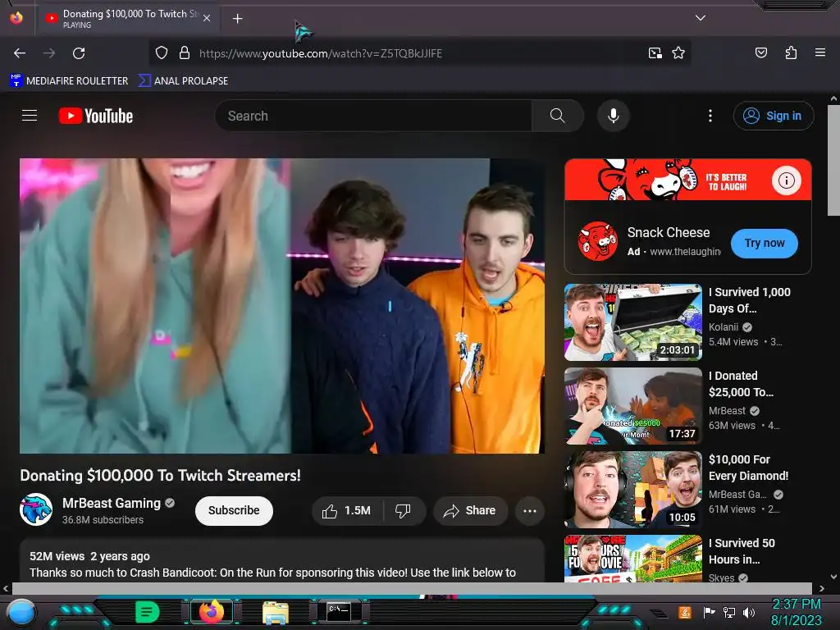This screenshot has width=840, height=630.
Task: Go to YouTube home via logo
Action: 96,116
